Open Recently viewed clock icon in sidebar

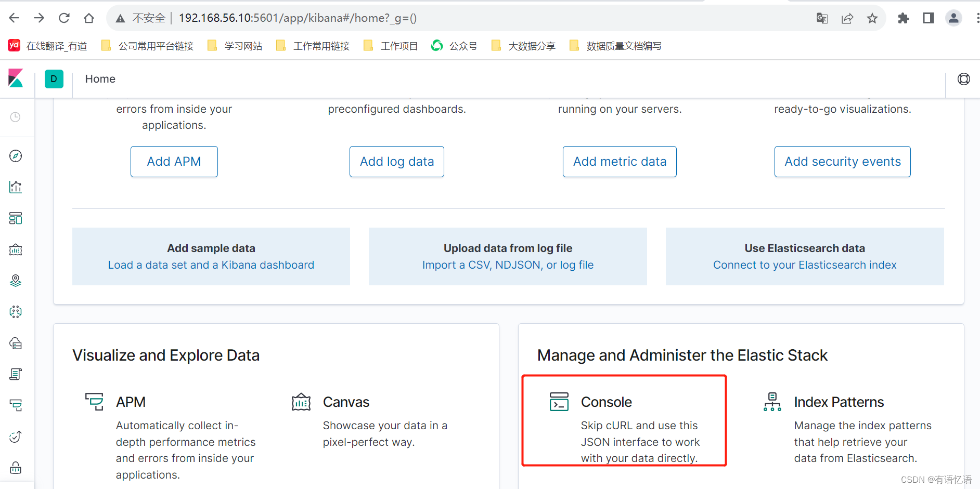(16, 117)
